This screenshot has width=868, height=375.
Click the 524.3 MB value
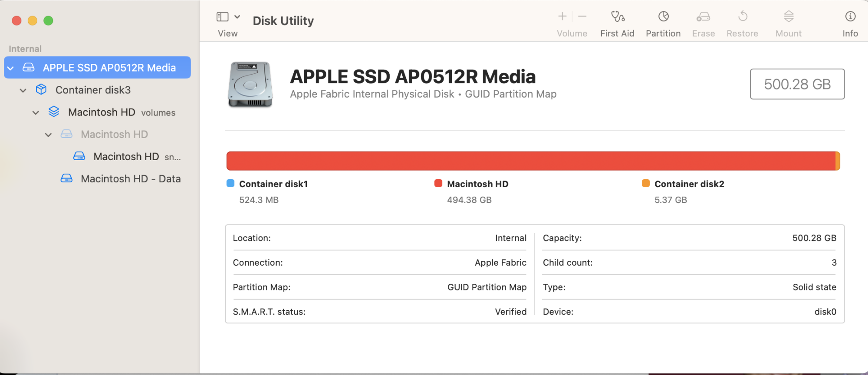pos(259,200)
